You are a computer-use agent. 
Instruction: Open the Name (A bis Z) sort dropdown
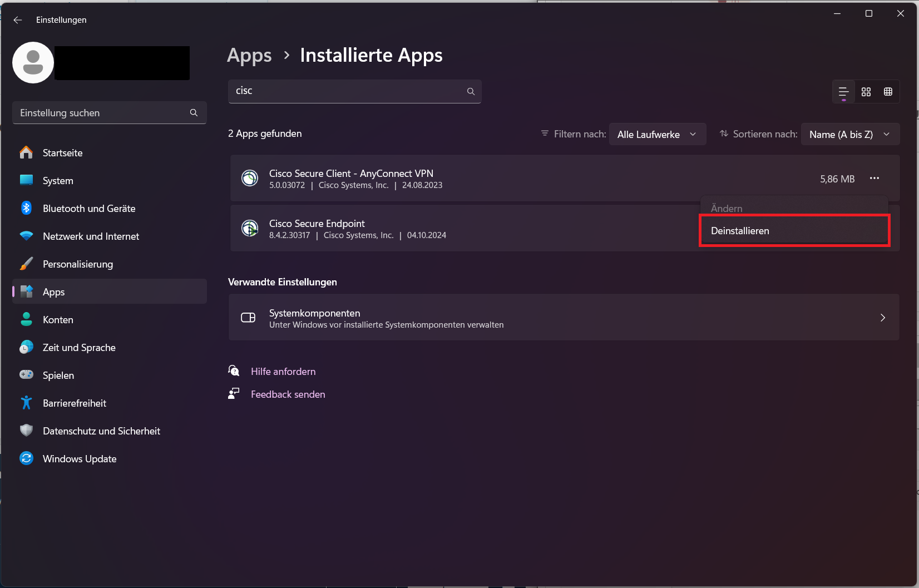click(849, 135)
